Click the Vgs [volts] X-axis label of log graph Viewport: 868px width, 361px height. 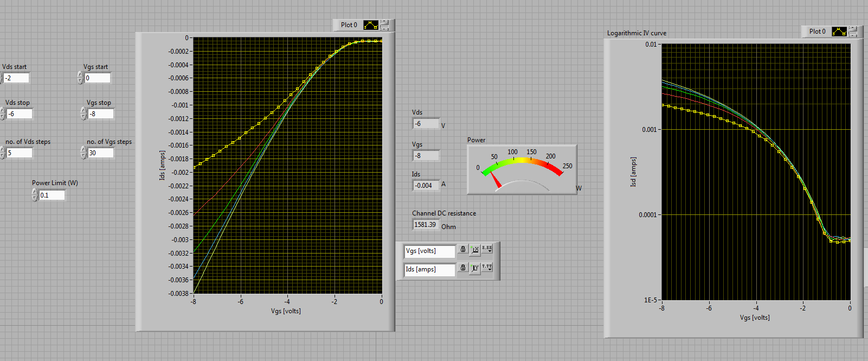(x=755, y=318)
